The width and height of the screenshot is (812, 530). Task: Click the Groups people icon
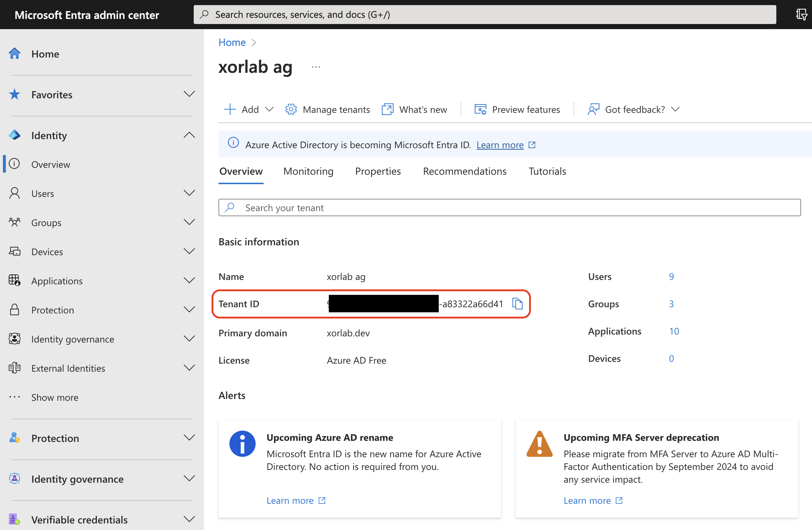click(15, 222)
